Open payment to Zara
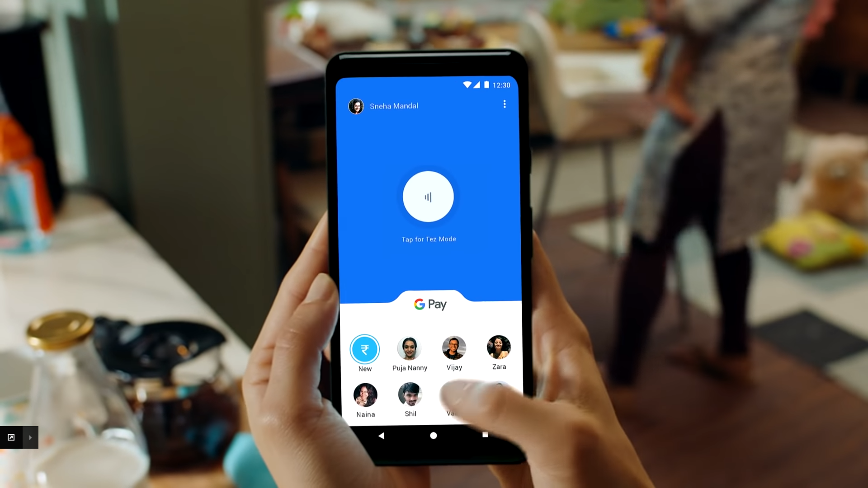This screenshot has width=868, height=488. pos(499,347)
